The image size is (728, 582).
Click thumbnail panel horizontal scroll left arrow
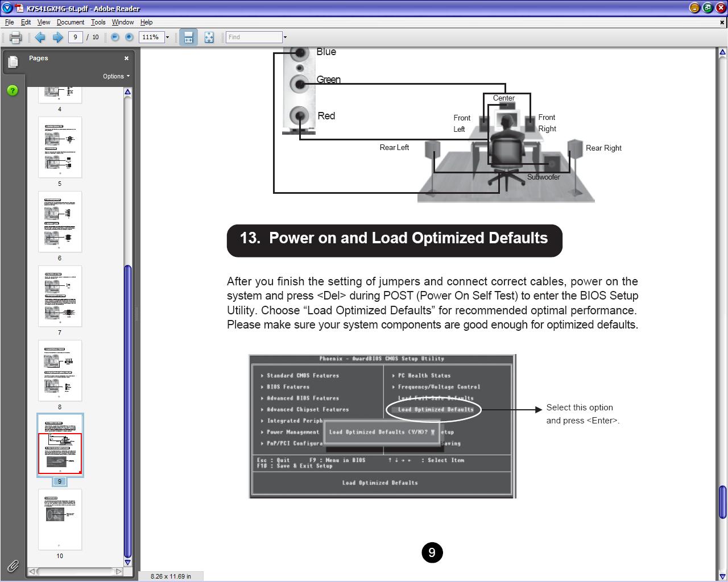click(32, 571)
